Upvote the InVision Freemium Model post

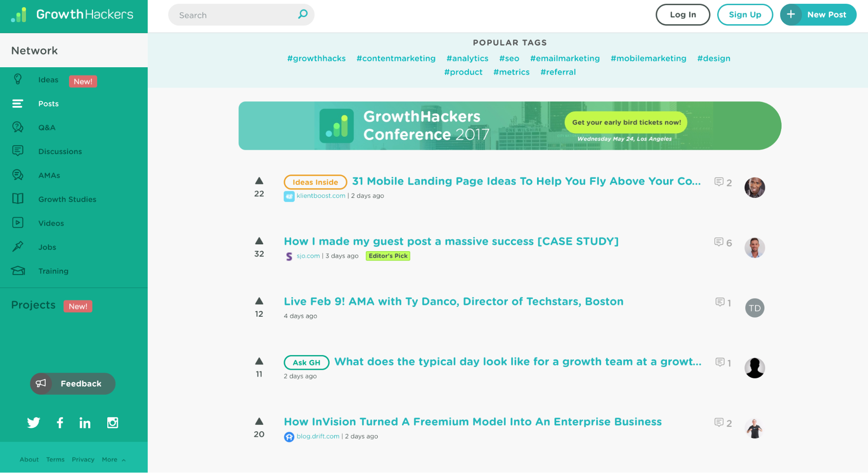[x=259, y=421]
